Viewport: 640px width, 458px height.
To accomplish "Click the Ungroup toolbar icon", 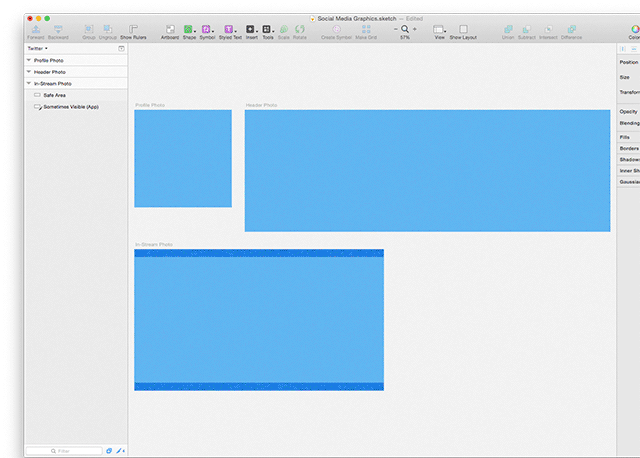I will coord(108,29).
